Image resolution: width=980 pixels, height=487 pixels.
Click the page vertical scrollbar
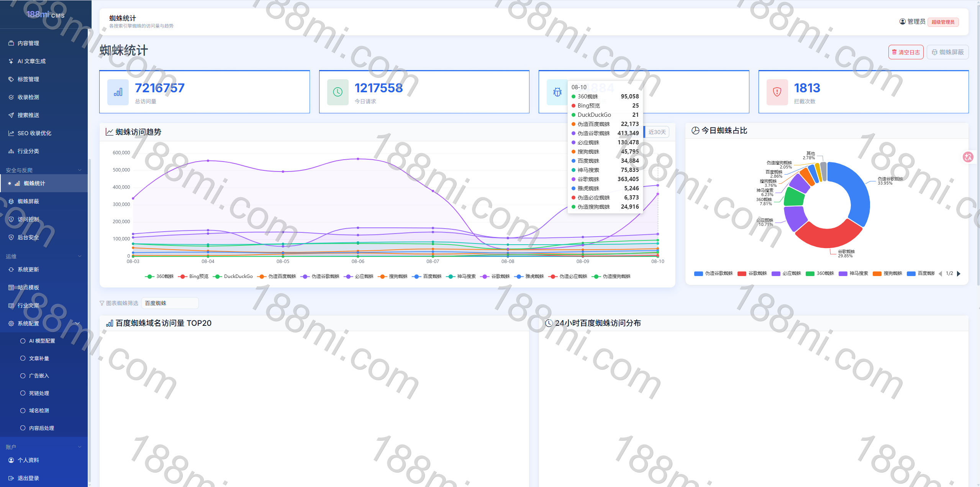click(x=978, y=145)
